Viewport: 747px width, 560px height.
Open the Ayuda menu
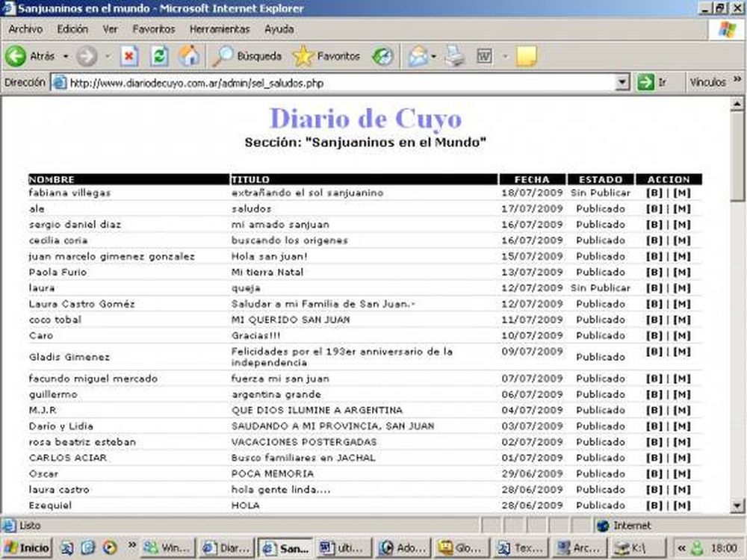(279, 29)
